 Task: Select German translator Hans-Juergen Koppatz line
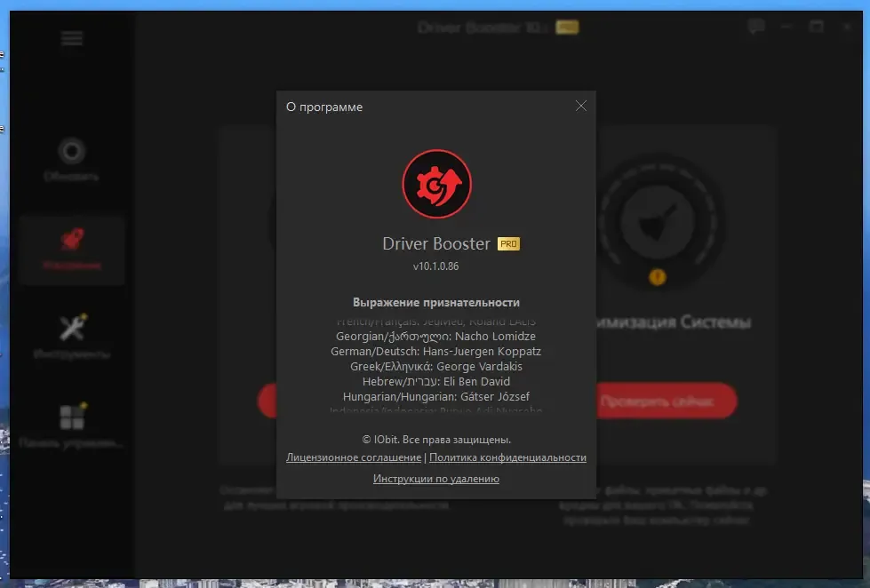click(x=435, y=351)
